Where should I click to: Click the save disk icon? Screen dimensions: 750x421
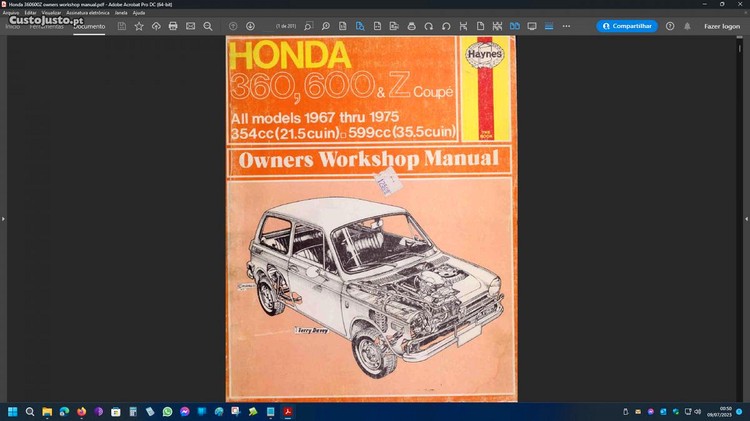(122, 26)
